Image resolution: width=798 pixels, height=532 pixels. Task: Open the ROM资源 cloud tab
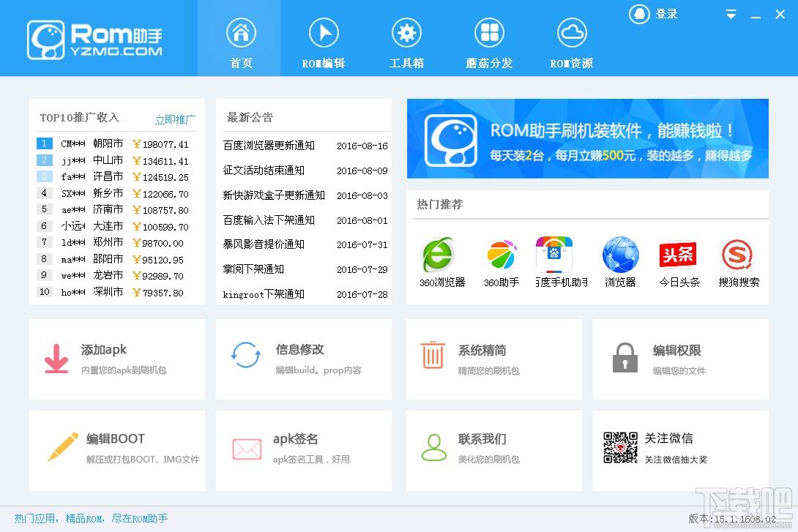[x=572, y=42]
